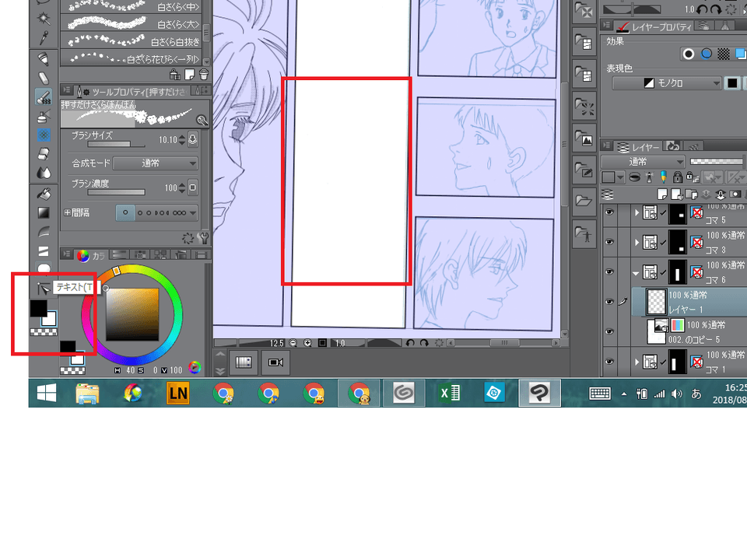The image size is (747, 560).
Task: Open Chrome from the taskbar
Action: point(226,393)
